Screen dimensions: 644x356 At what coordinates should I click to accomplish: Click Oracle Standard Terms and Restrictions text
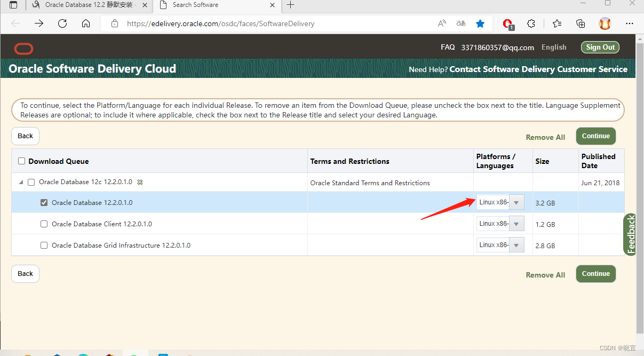pyautogui.click(x=370, y=183)
